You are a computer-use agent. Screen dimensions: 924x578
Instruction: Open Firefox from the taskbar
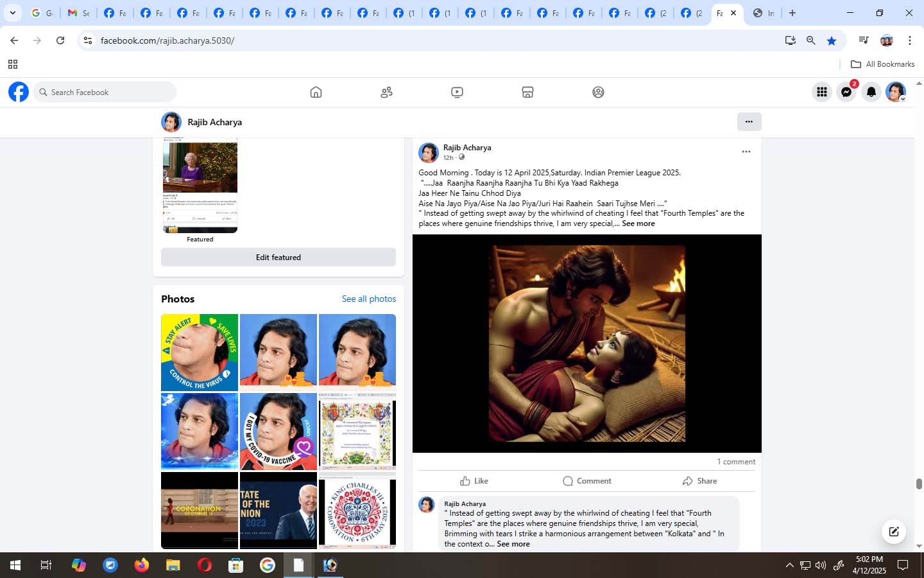(141, 565)
